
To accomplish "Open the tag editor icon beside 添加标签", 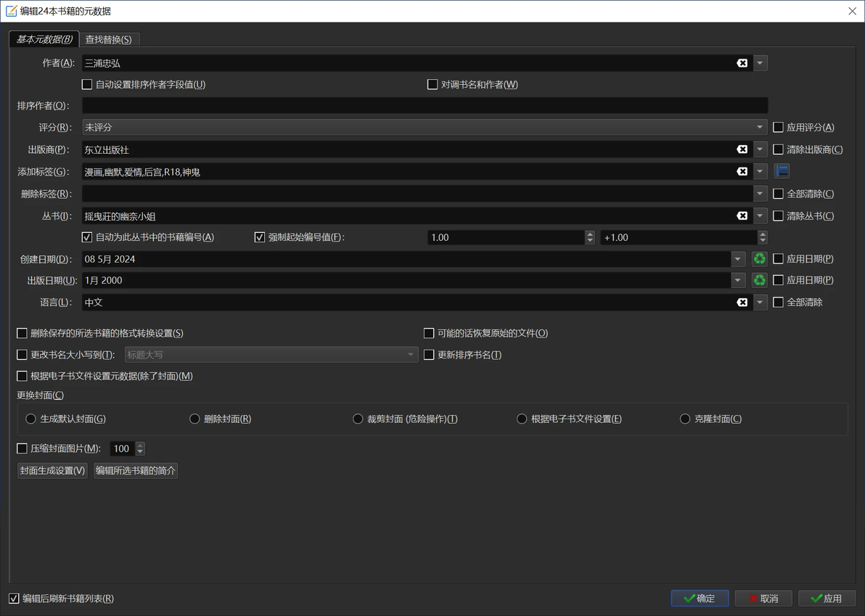I will 782,171.
